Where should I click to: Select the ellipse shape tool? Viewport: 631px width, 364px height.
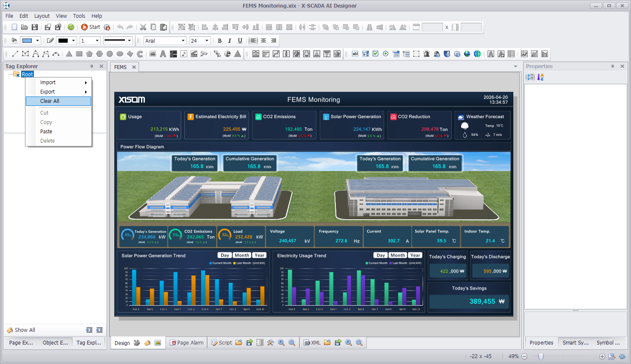tap(120, 54)
